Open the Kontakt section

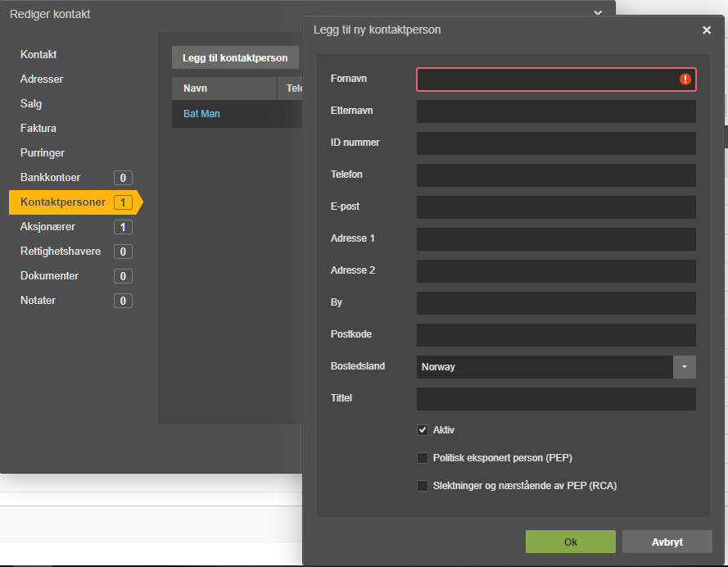click(x=38, y=54)
